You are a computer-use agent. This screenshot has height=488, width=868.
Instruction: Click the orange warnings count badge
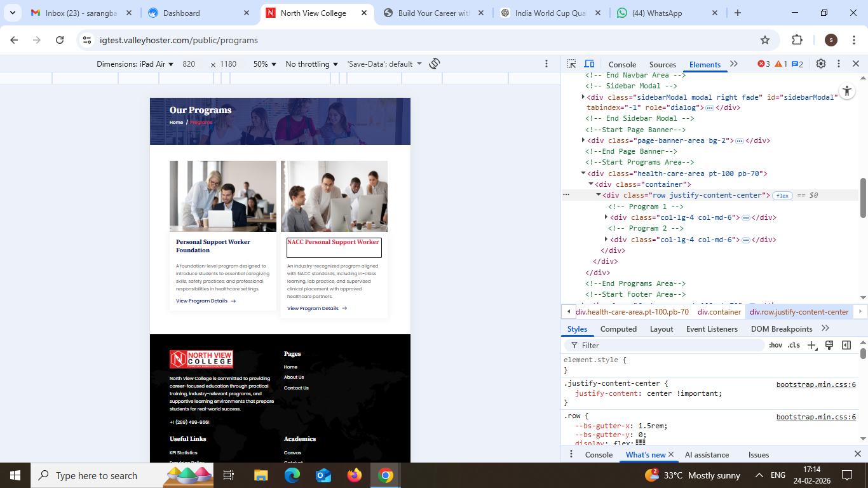(781, 64)
